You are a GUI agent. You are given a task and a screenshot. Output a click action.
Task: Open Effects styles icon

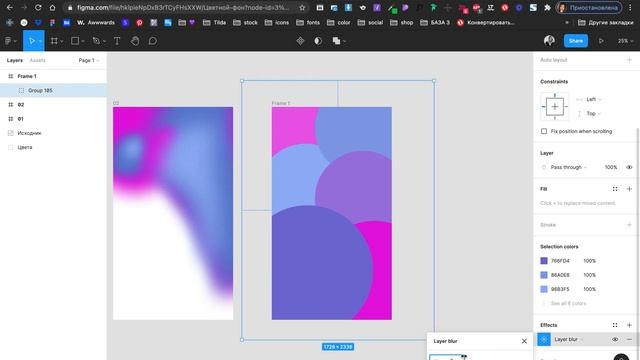(x=615, y=325)
